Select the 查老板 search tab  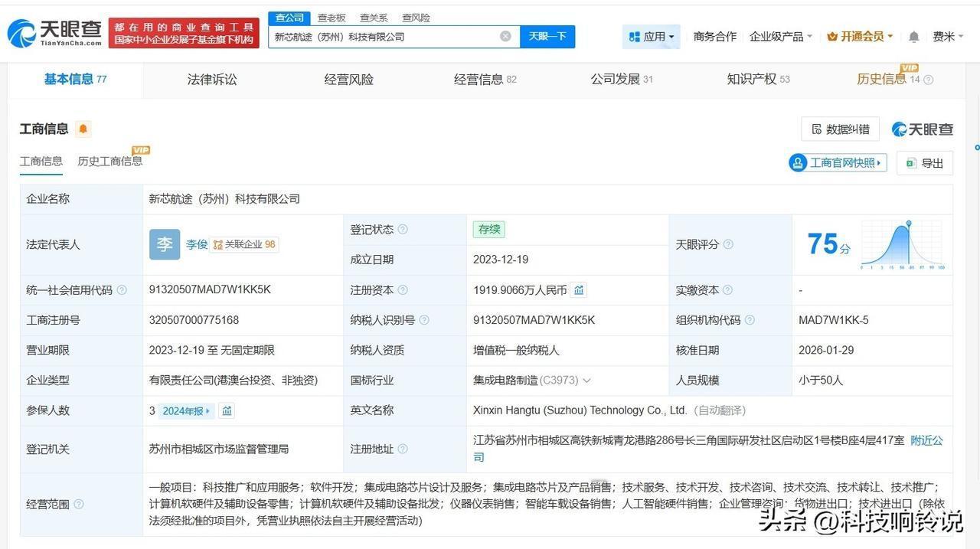[332, 18]
